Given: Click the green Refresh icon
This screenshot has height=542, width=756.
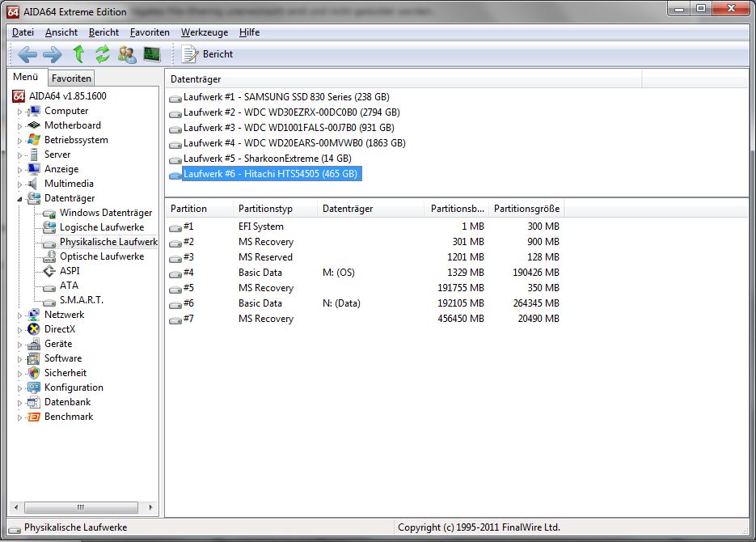Looking at the screenshot, I should click(x=103, y=54).
